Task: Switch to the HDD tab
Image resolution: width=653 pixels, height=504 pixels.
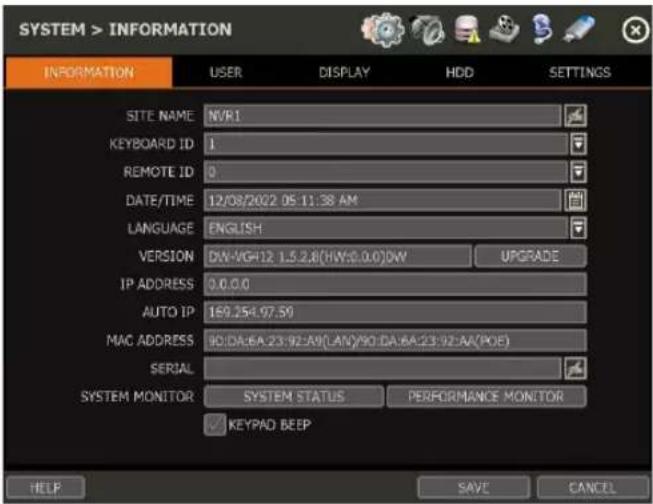Action: (460, 72)
